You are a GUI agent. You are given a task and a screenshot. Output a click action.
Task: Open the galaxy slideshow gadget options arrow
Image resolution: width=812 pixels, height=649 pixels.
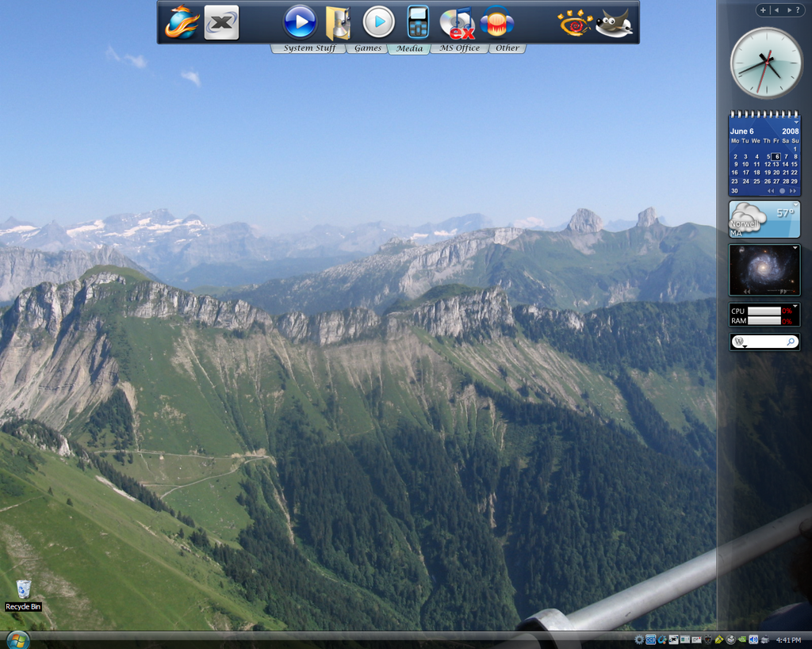795,248
